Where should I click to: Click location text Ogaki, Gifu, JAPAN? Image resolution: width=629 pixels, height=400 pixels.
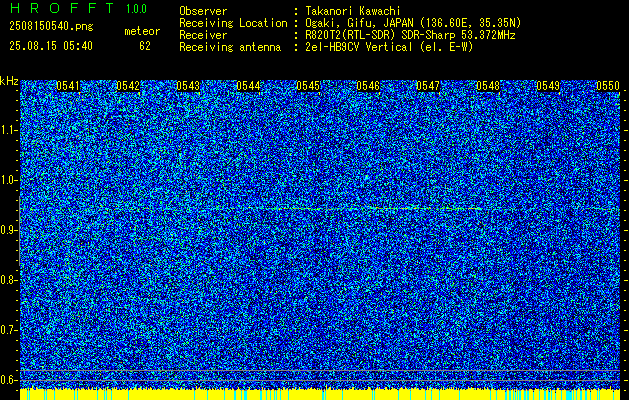(362, 23)
